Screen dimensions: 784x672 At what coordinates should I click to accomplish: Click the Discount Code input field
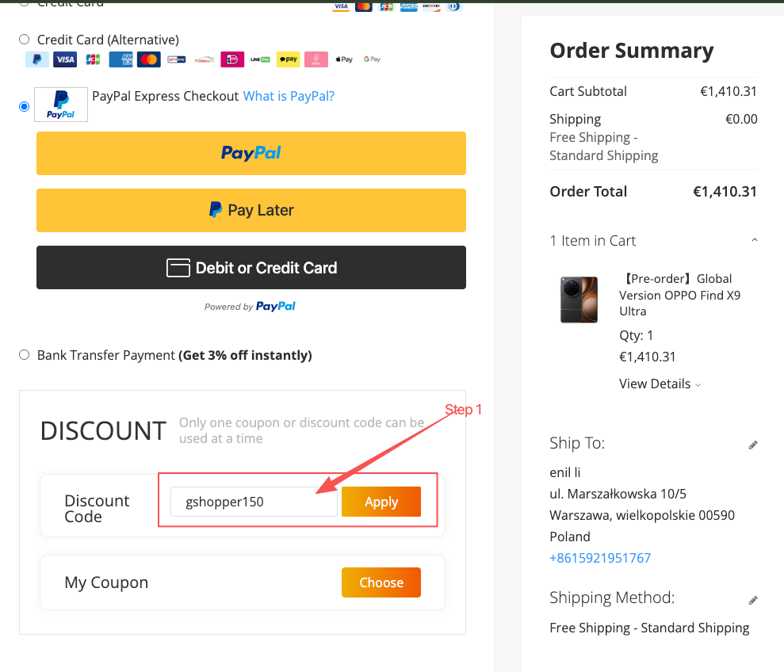(x=254, y=502)
